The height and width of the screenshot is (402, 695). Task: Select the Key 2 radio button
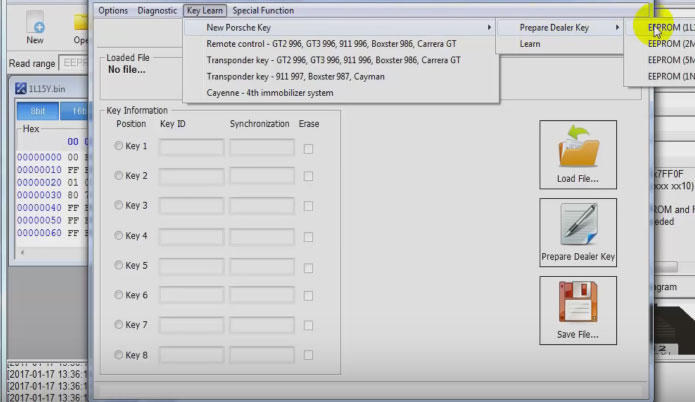(x=118, y=176)
